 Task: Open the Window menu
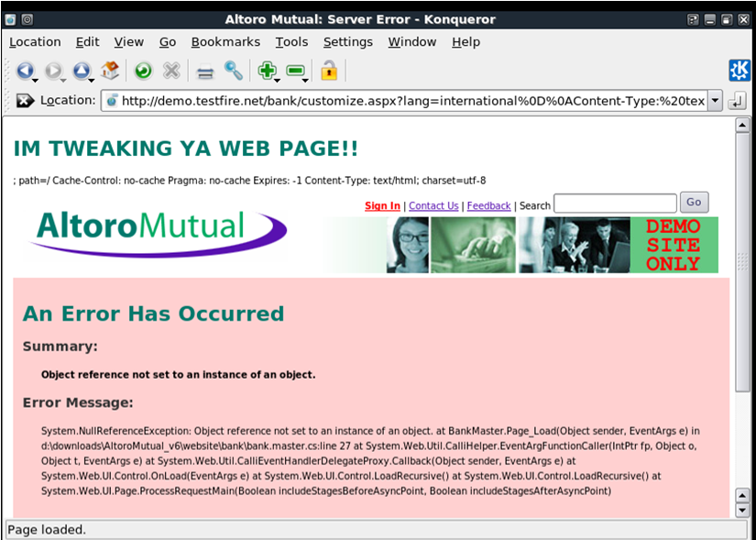(x=412, y=42)
